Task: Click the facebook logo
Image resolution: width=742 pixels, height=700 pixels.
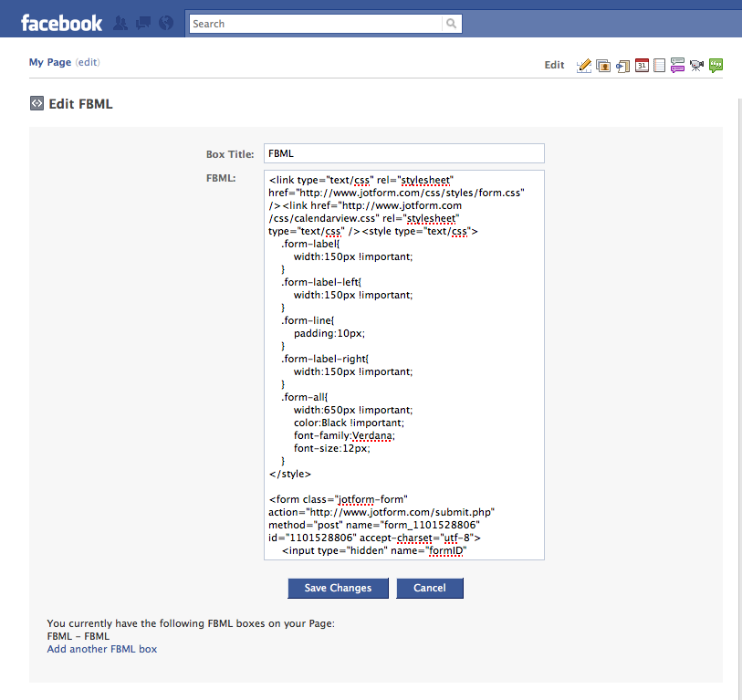Action: [x=61, y=23]
